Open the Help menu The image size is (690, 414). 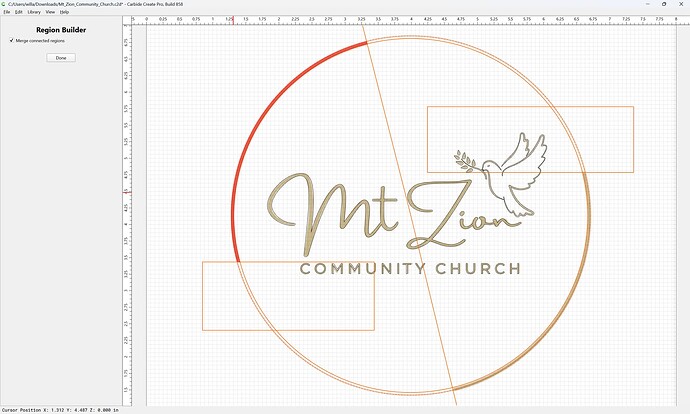64,12
